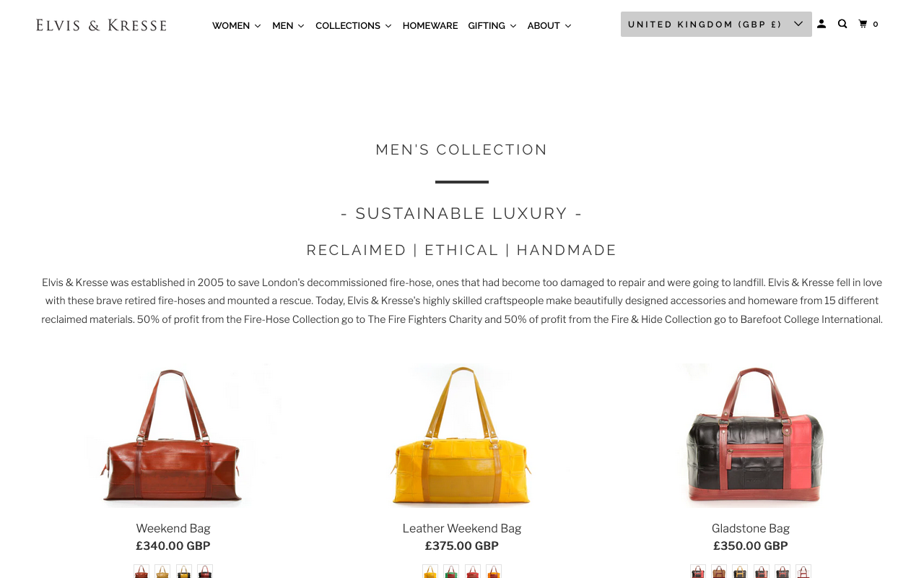This screenshot has width=924, height=578.
Task: Choose the yellow Leather Weekend Bag swatch
Action: pyautogui.click(x=430, y=571)
